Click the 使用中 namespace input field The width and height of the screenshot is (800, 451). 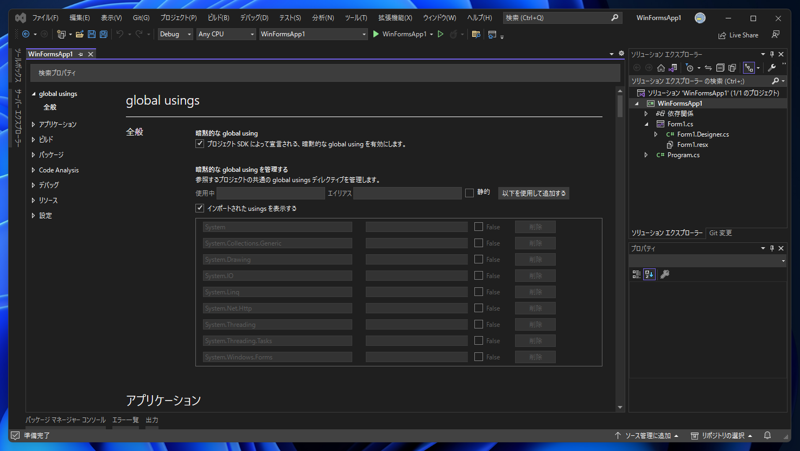pos(270,193)
